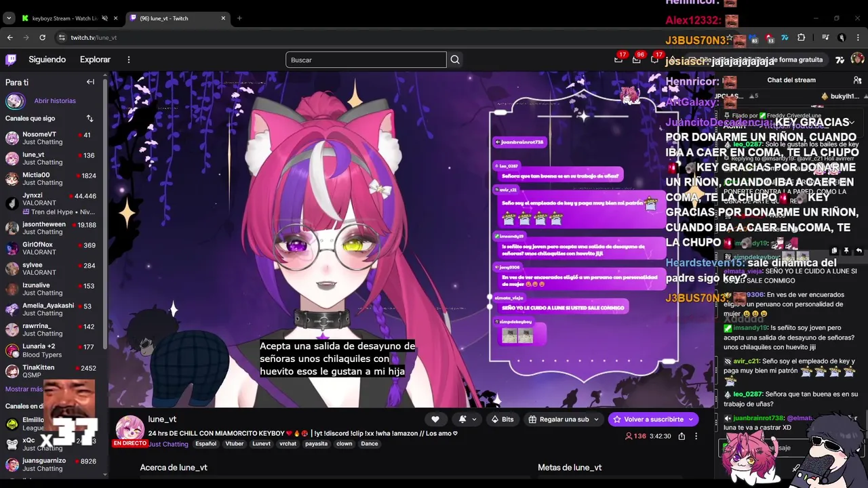Open the browser extensions puzzle icon

pyautogui.click(x=801, y=37)
